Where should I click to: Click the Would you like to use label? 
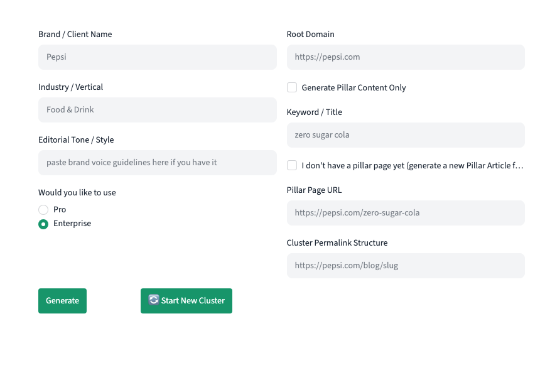[x=77, y=193]
